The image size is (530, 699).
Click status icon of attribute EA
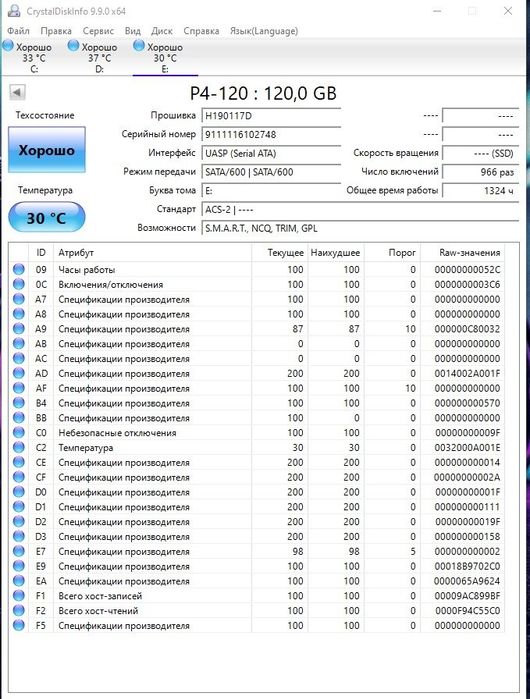[x=19, y=580]
